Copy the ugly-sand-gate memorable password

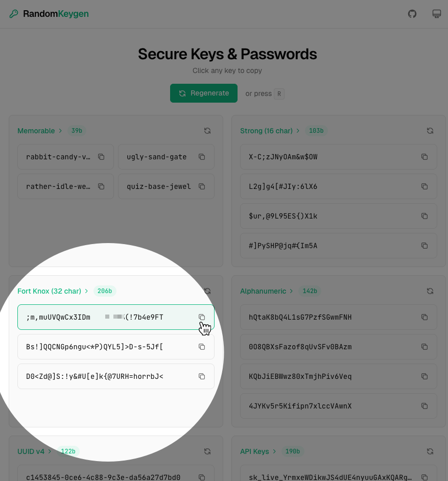tap(202, 157)
